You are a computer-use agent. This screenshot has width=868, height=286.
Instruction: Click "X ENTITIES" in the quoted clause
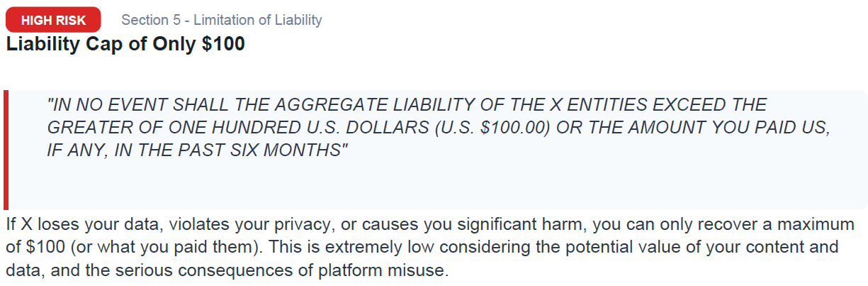596,105
